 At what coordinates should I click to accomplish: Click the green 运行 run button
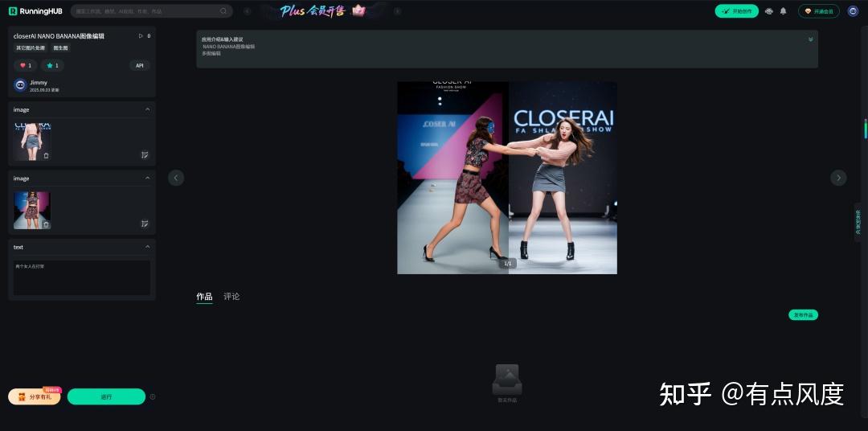pyautogui.click(x=106, y=396)
